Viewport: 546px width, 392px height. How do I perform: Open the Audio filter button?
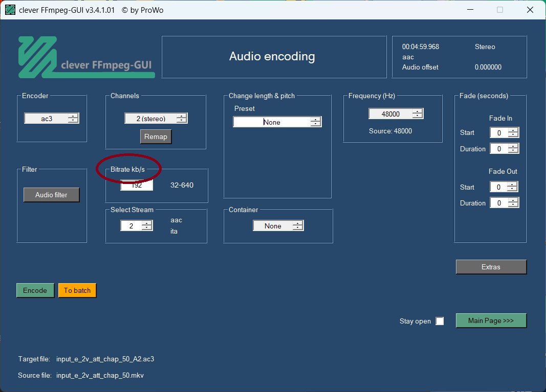(x=51, y=195)
